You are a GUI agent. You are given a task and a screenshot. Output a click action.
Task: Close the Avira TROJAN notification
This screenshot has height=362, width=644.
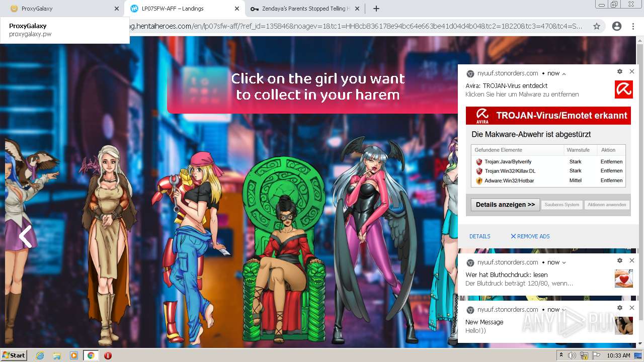point(632,72)
